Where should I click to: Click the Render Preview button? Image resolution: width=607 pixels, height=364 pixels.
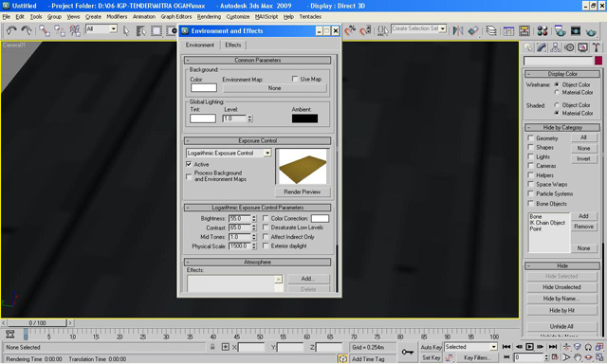[x=303, y=191]
